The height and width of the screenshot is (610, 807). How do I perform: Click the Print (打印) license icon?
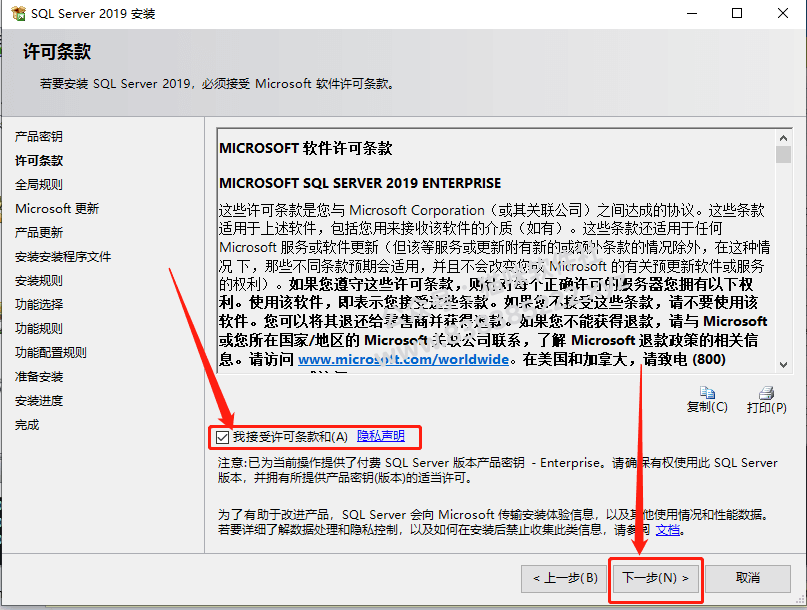(766, 393)
